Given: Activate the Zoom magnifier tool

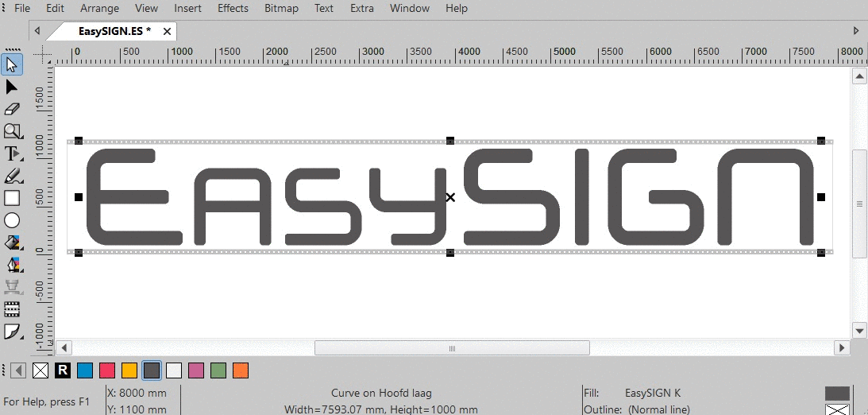Looking at the screenshot, I should (12, 131).
